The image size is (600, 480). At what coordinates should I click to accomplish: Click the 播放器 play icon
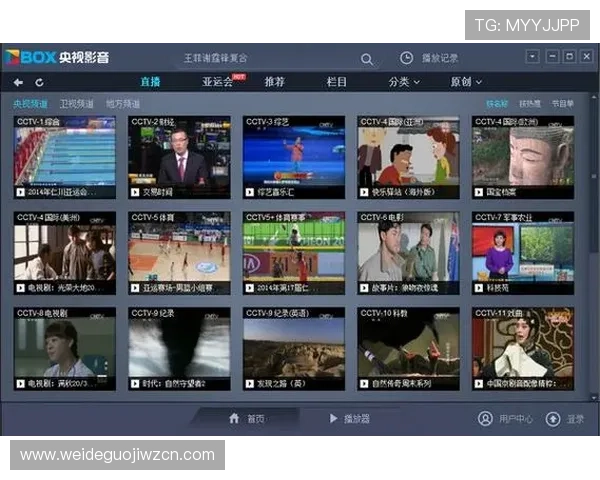point(333,418)
